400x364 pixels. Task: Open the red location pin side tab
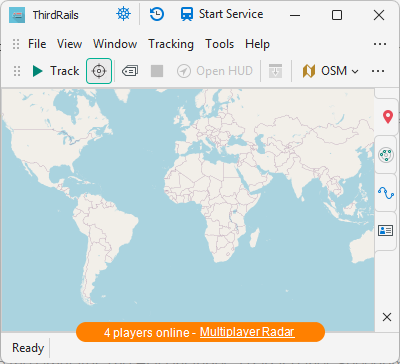pyautogui.click(x=388, y=117)
